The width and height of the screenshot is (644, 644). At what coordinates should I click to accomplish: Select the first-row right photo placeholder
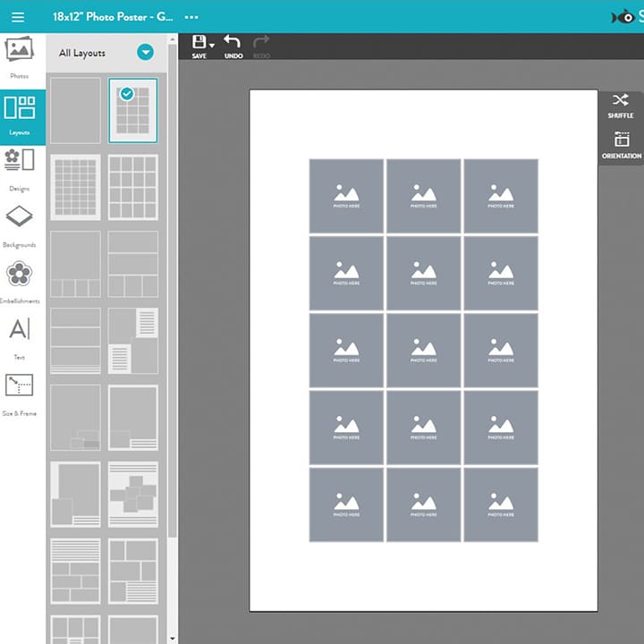[501, 196]
